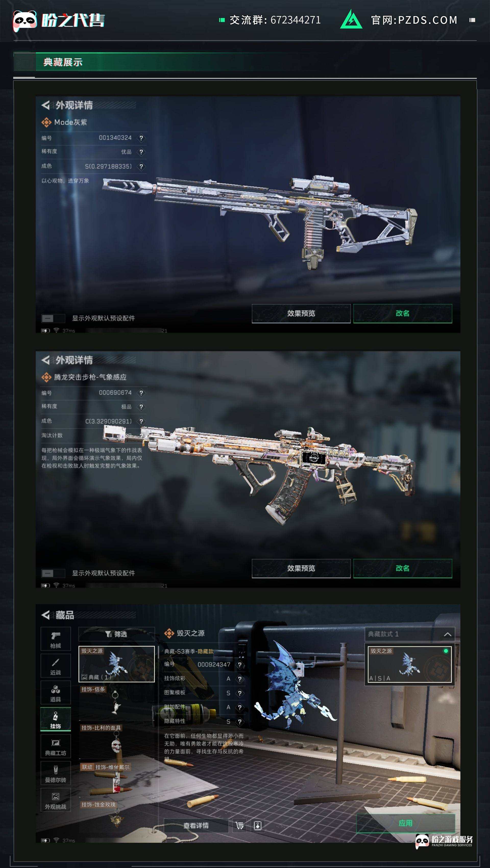Click the 查看详情 view details button
The height and width of the screenshot is (868, 490).
196,825
